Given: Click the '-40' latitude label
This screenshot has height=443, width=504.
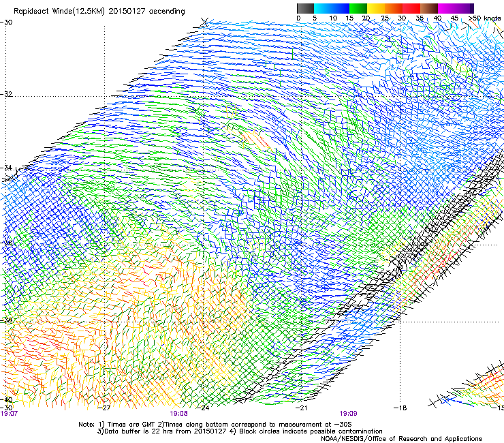Looking at the screenshot, I should 6,400.
